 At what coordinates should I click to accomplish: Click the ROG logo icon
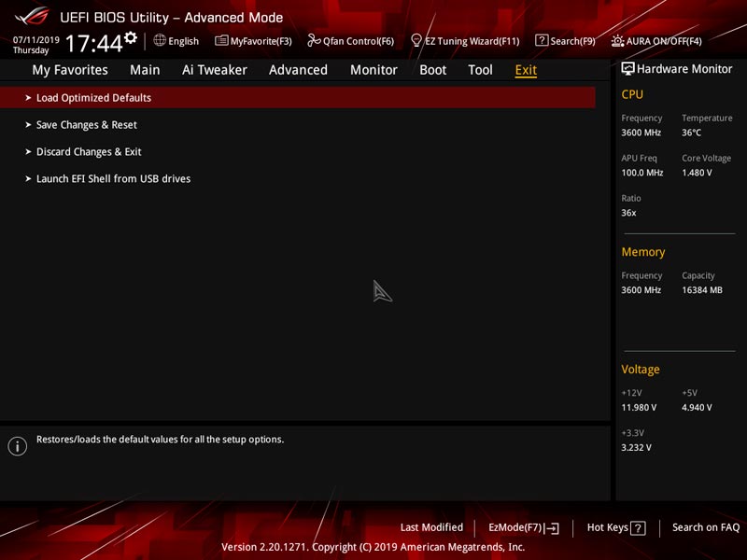[x=32, y=16]
